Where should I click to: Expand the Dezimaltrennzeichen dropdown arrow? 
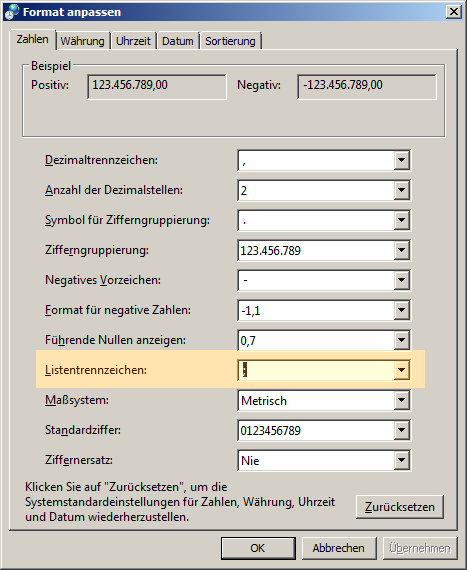[402, 160]
